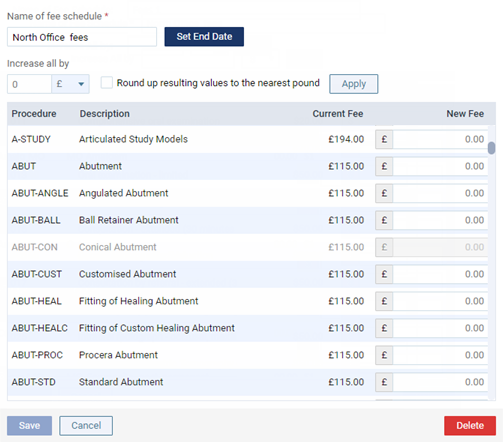Click the Set End Date button

click(204, 37)
